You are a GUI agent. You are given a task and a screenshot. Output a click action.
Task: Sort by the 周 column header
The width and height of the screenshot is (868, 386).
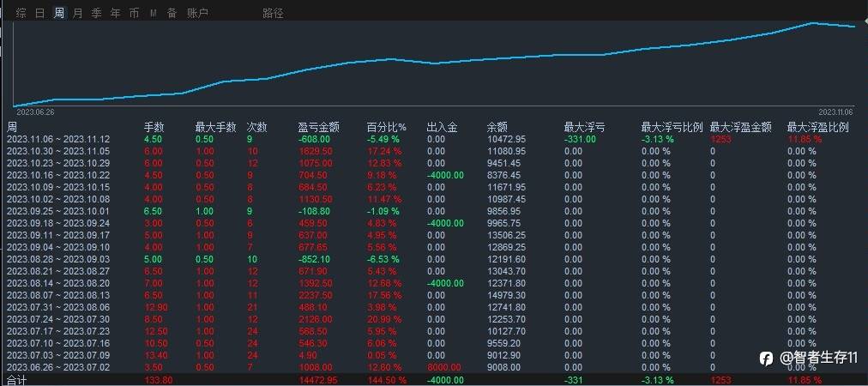pyautogui.click(x=12, y=127)
